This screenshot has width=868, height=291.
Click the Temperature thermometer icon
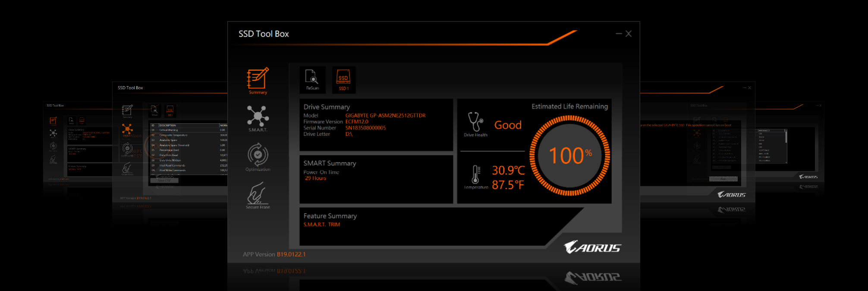[475, 174]
